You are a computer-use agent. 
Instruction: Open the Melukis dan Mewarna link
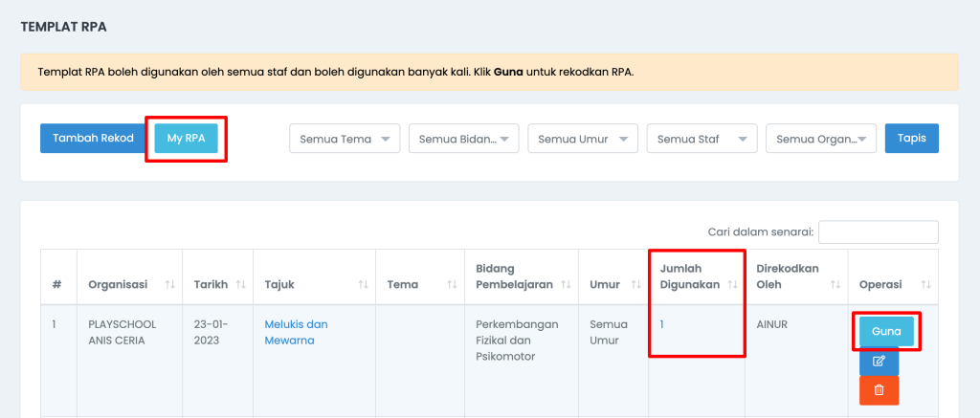(x=296, y=333)
